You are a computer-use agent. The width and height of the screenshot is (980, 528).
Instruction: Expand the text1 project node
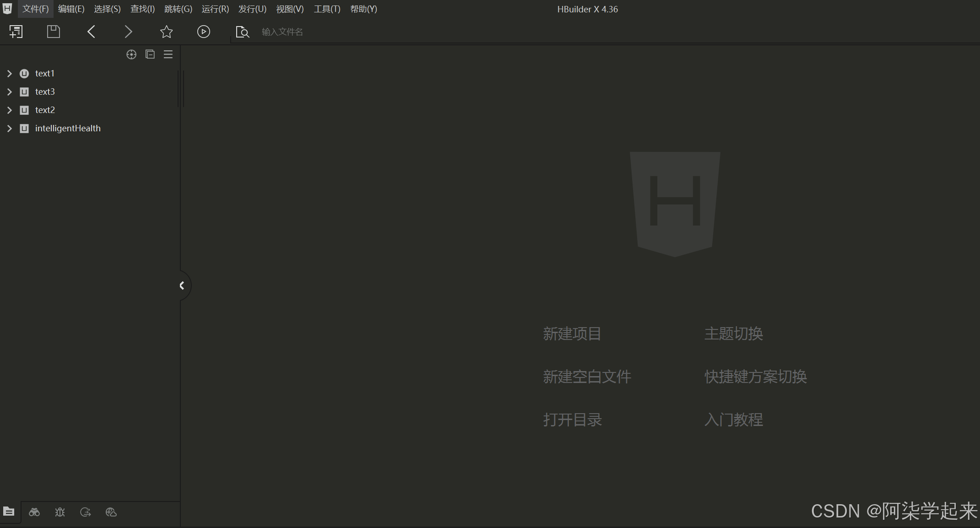tap(10, 73)
